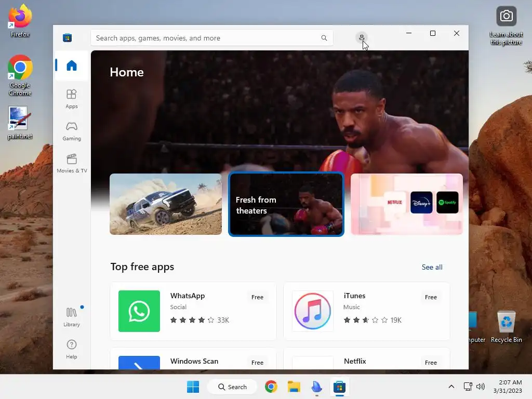The height and width of the screenshot is (399, 532).
Task: Open the Gaming section in sidebar
Action: coord(72,131)
